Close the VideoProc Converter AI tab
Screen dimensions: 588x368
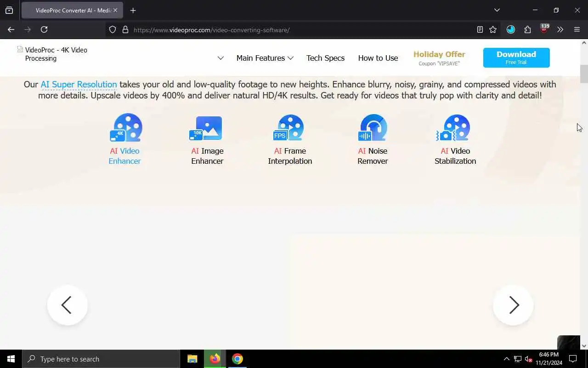[115, 10]
